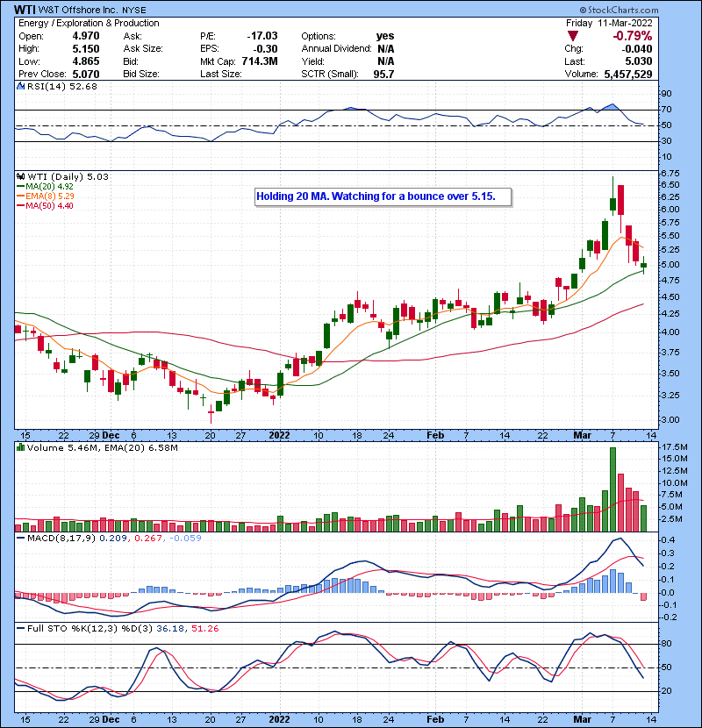Click the 17.5M volume axis label

click(675, 447)
